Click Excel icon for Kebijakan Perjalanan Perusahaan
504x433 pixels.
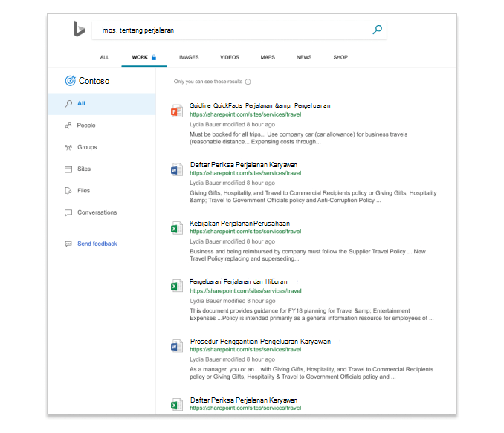coord(177,228)
